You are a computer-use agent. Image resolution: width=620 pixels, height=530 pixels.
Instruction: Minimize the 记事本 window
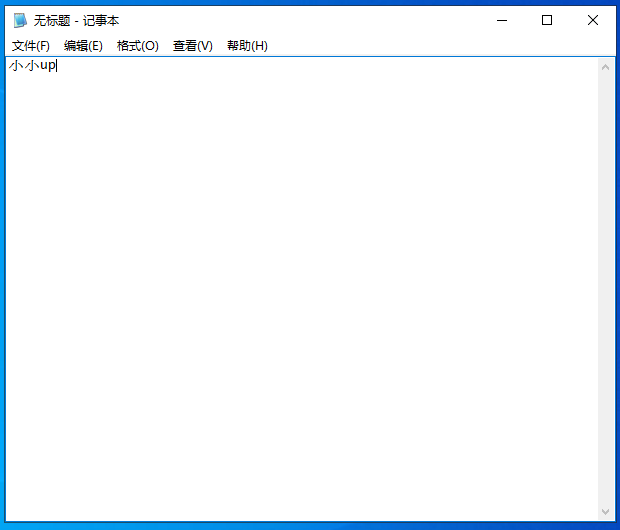[502, 20]
